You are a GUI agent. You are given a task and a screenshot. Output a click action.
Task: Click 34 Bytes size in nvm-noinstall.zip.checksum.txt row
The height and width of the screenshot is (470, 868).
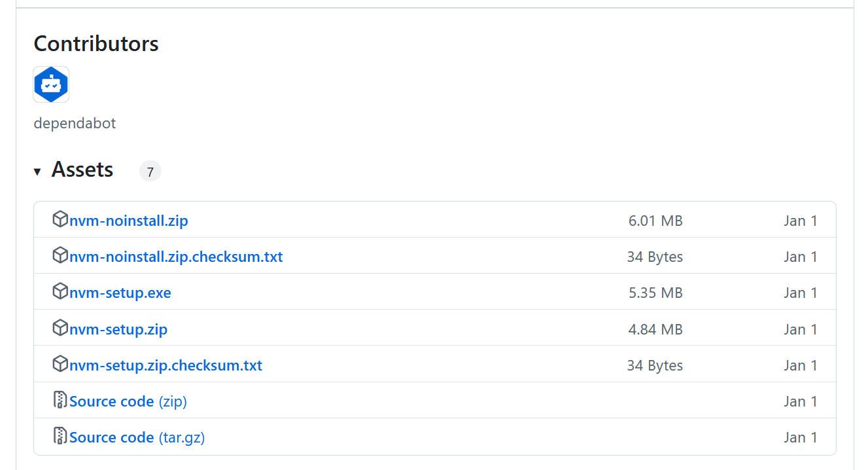(655, 257)
